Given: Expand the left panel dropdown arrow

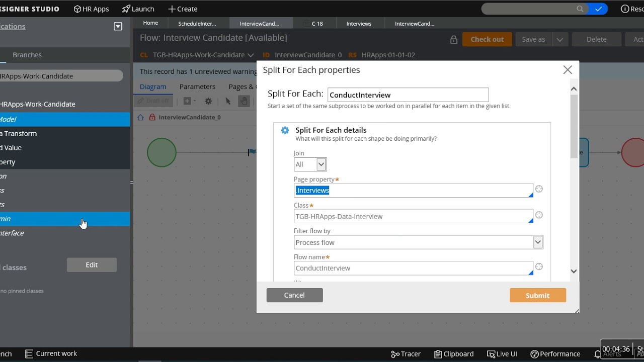Looking at the screenshot, I should (118, 27).
